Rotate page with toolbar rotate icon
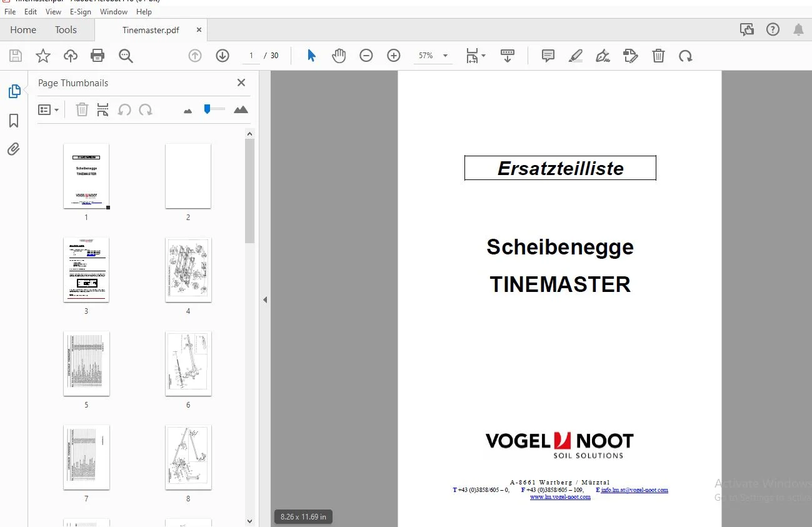Screen dimensions: 812x527 click(x=686, y=56)
